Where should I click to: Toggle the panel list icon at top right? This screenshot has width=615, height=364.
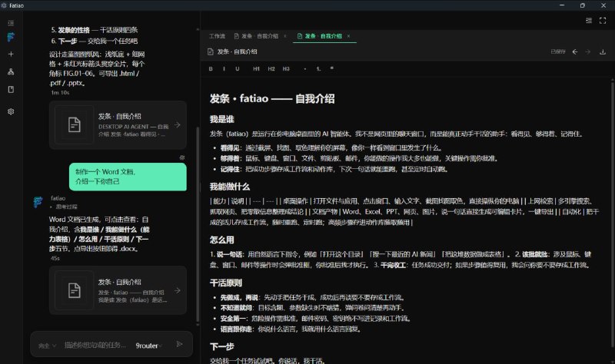coord(589,21)
